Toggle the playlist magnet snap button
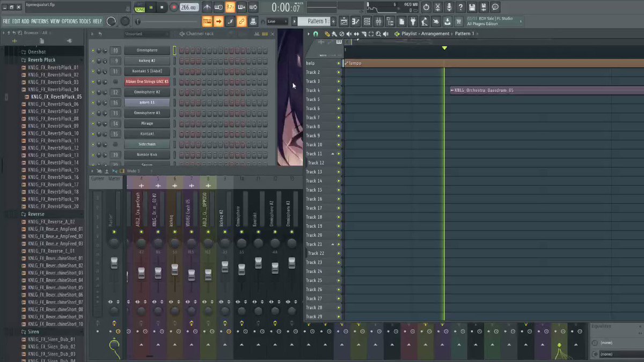 tap(316, 34)
